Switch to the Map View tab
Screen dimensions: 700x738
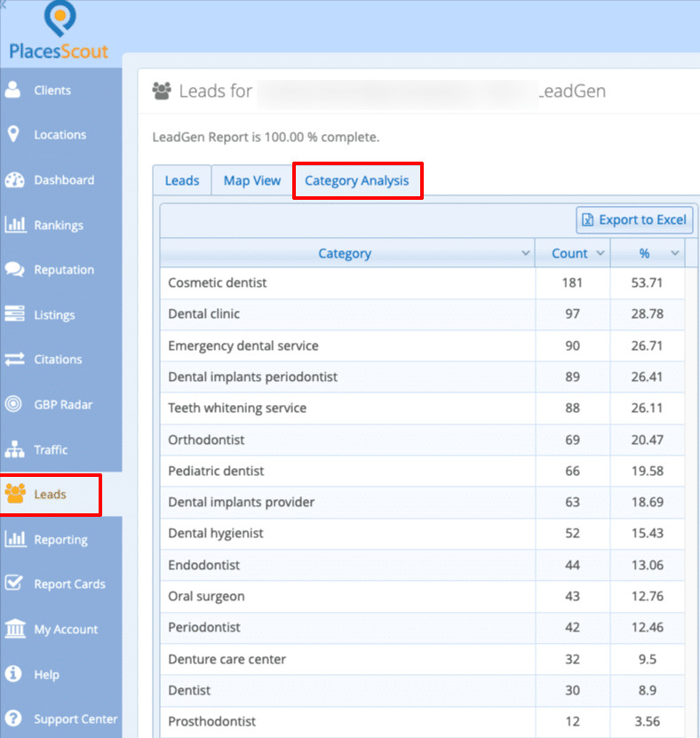point(252,180)
